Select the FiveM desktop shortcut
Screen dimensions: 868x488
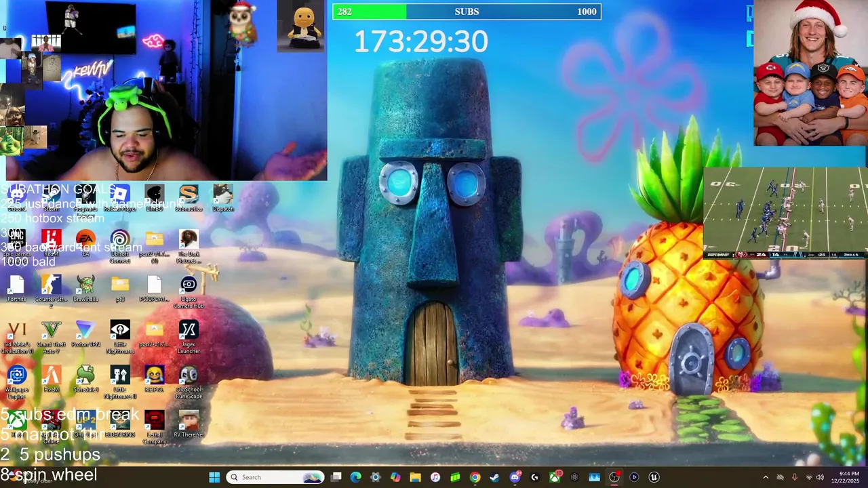[51, 380]
